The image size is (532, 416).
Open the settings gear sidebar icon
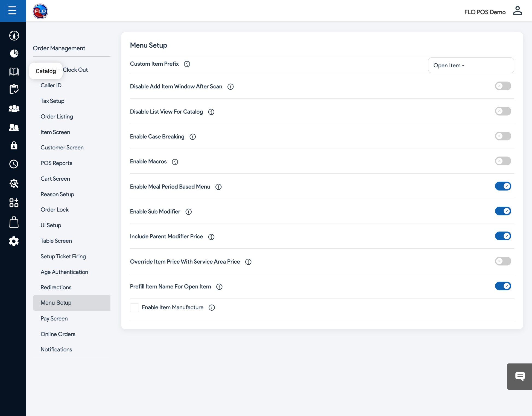click(x=14, y=241)
